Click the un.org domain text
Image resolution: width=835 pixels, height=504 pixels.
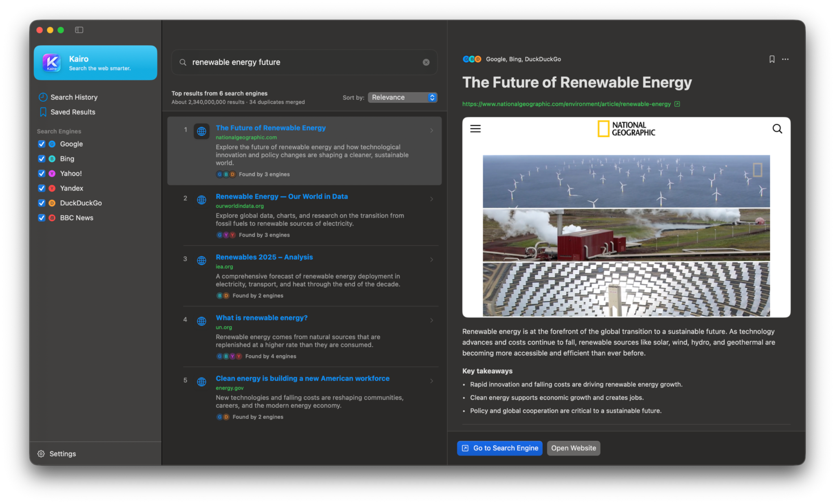(224, 328)
